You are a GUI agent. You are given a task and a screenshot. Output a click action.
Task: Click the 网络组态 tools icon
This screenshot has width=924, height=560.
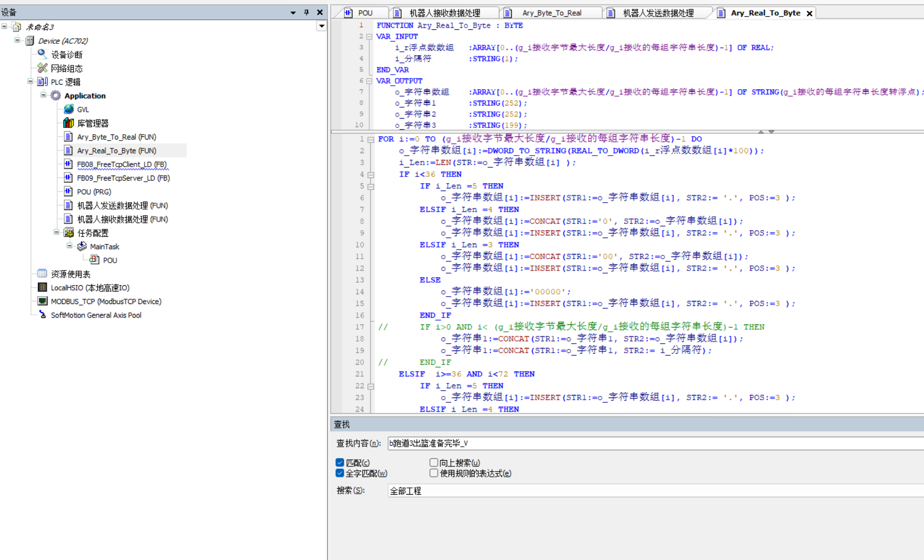[x=42, y=68]
